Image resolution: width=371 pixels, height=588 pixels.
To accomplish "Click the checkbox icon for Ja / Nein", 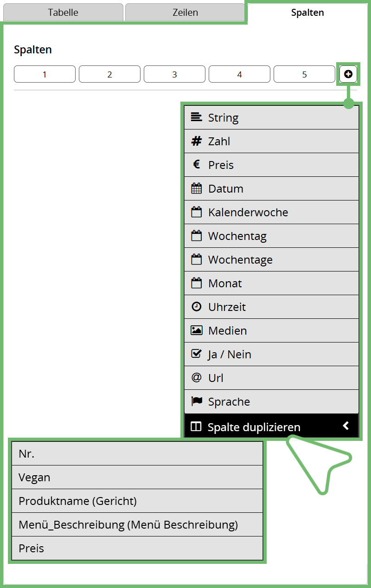I will point(196,354).
